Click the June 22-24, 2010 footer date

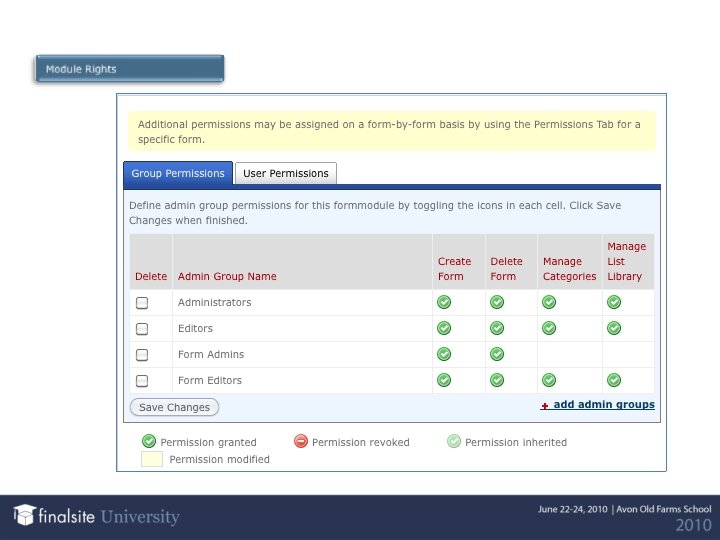pos(573,509)
